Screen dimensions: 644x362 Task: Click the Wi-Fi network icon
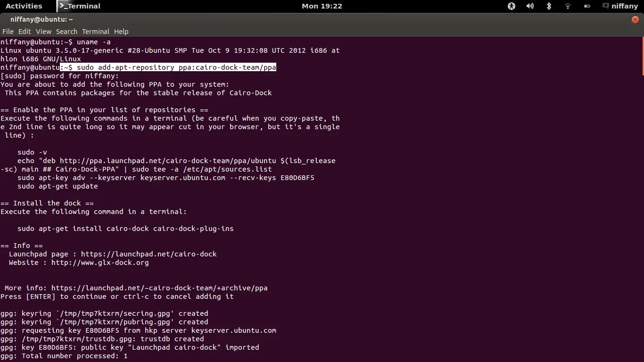pos(568,6)
